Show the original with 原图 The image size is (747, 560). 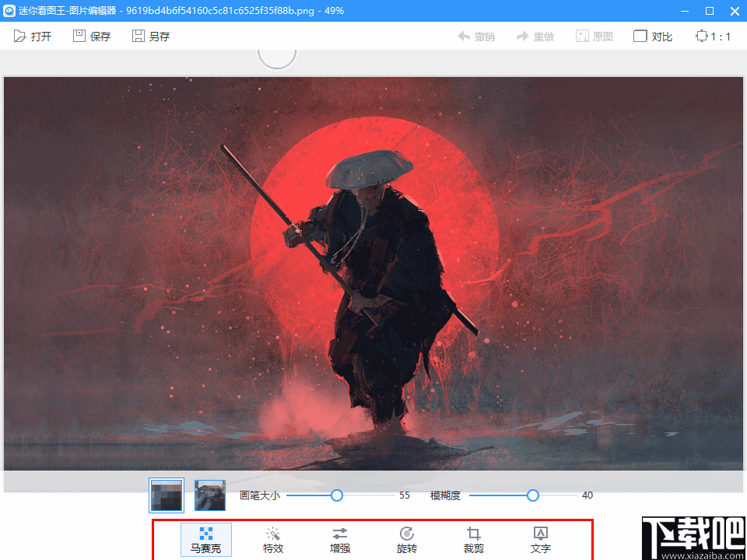594,37
